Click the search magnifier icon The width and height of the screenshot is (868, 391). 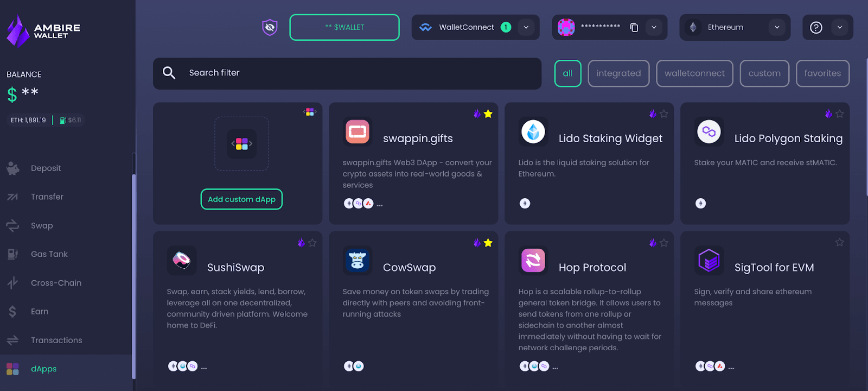coord(169,73)
